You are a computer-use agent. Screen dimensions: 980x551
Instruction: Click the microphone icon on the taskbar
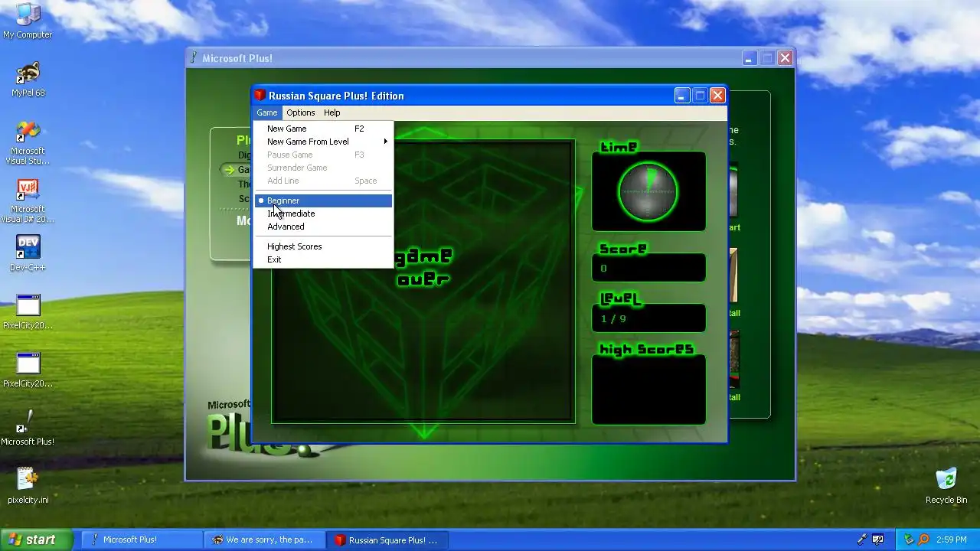(863, 540)
